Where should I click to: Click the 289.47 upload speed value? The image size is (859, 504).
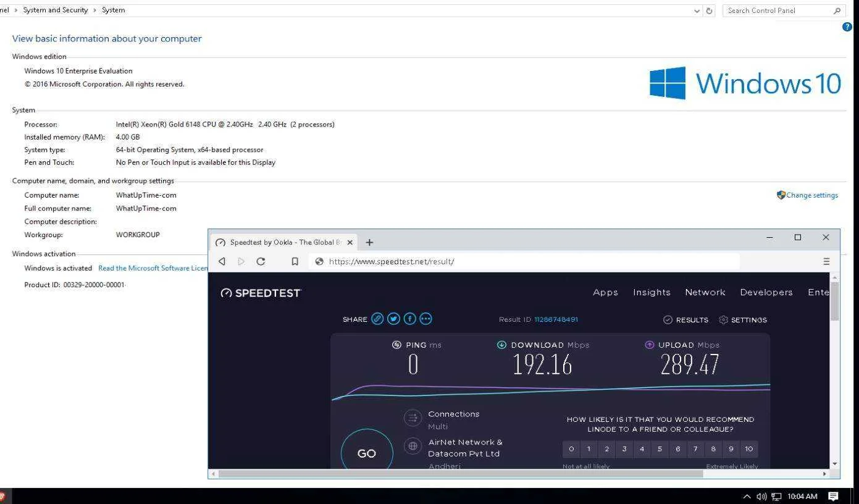pyautogui.click(x=690, y=364)
